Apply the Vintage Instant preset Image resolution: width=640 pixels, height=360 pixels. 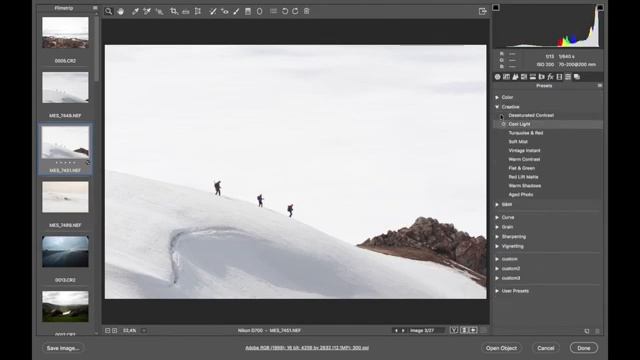click(x=524, y=151)
